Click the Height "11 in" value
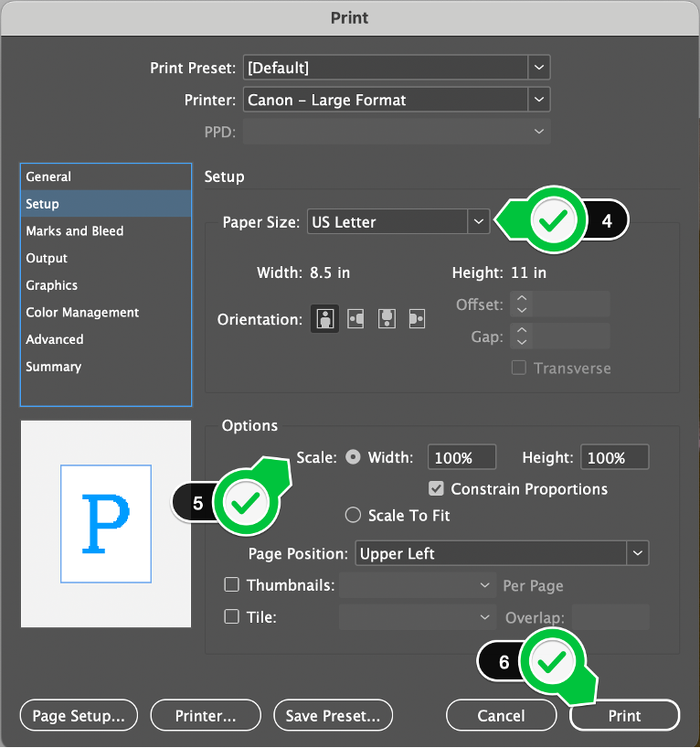The image size is (700, 748). pyautogui.click(x=529, y=272)
